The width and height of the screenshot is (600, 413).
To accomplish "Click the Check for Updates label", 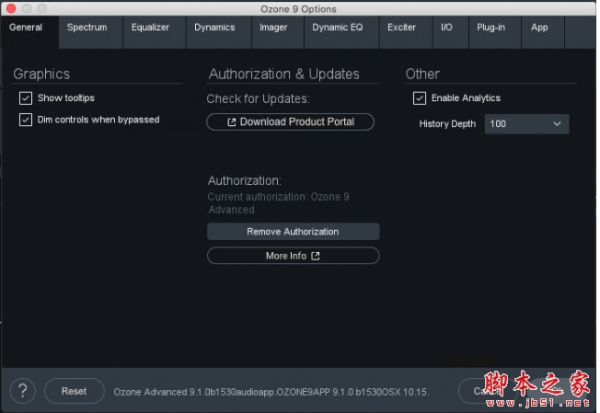I will (258, 99).
